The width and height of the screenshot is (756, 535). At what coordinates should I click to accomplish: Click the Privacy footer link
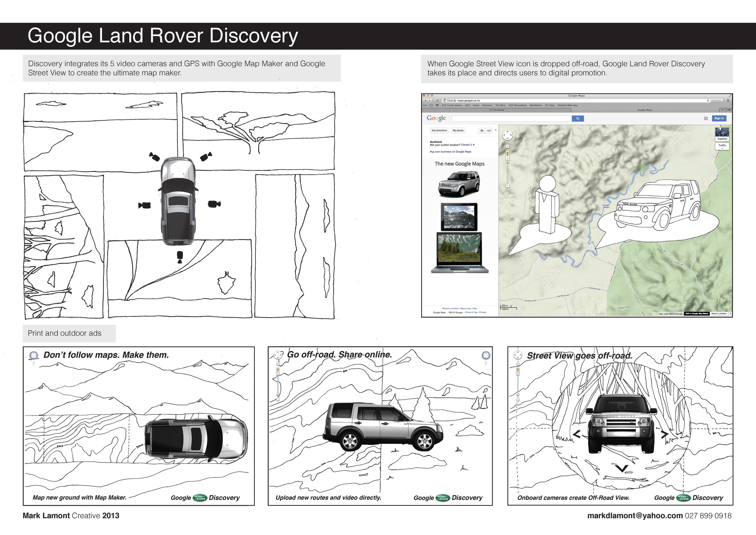tap(483, 312)
